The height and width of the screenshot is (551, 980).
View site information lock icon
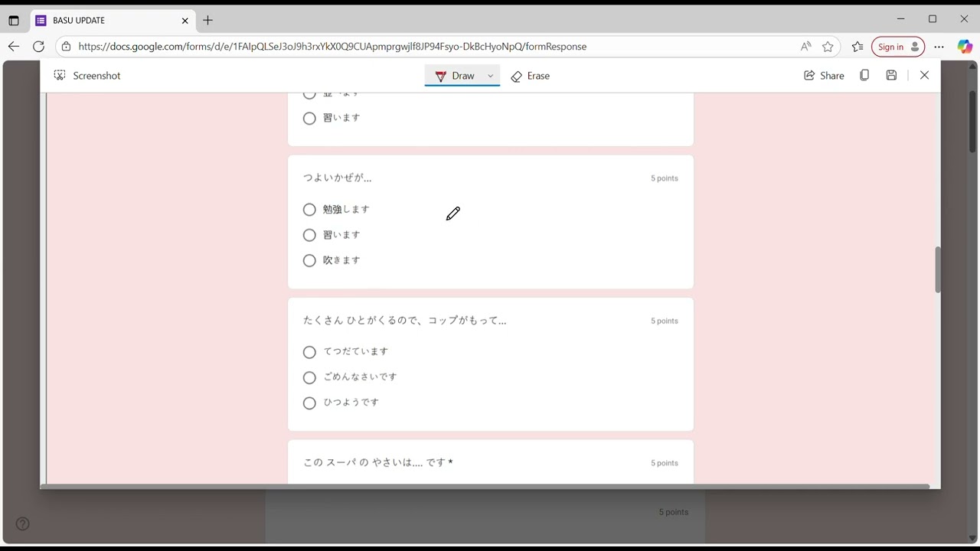(67, 47)
